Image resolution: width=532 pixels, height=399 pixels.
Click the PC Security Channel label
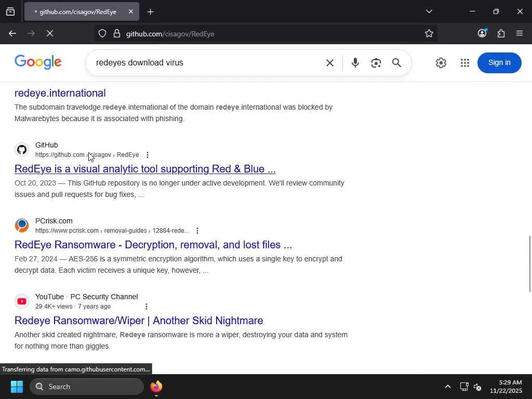pyautogui.click(x=104, y=297)
